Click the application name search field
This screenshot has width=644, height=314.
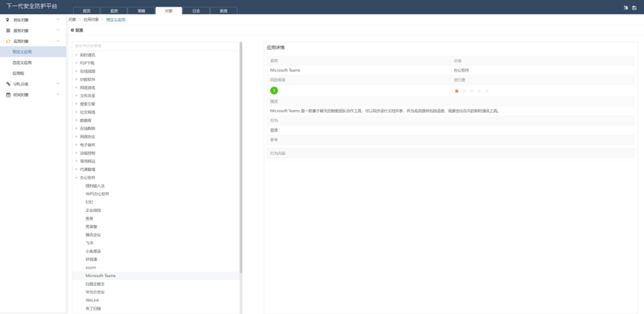[156, 46]
